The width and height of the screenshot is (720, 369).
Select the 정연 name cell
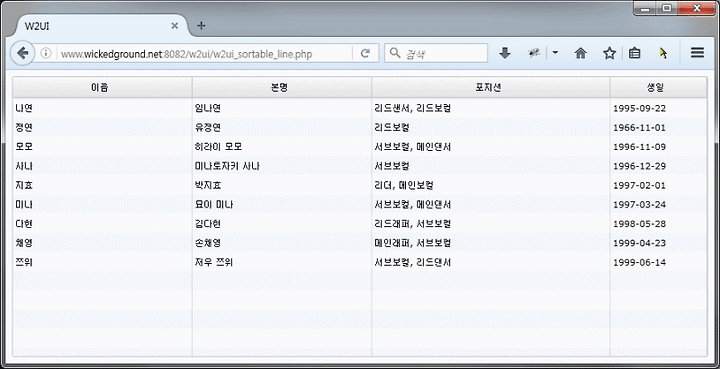click(102, 128)
